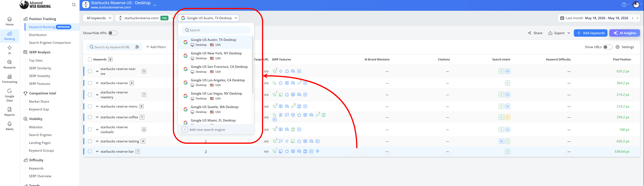Image resolution: width=644 pixels, height=186 pixels.
Task: Open the Keyword Gap page
Action: pos(39,109)
